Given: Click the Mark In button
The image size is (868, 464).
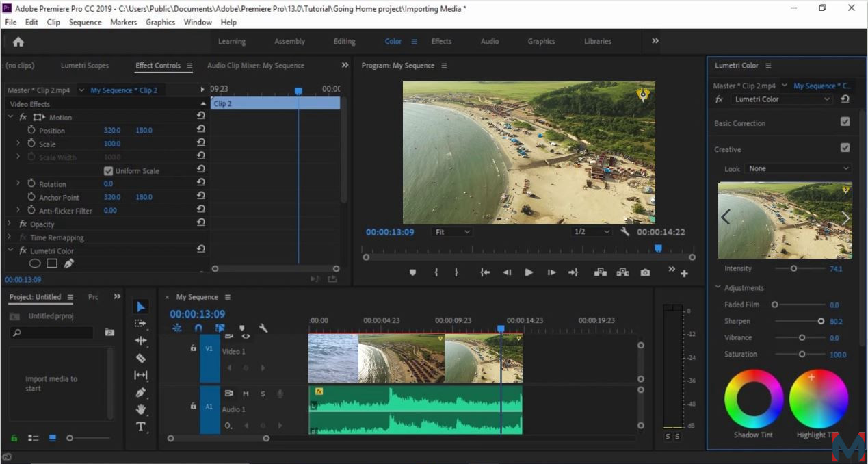Looking at the screenshot, I should point(436,272).
